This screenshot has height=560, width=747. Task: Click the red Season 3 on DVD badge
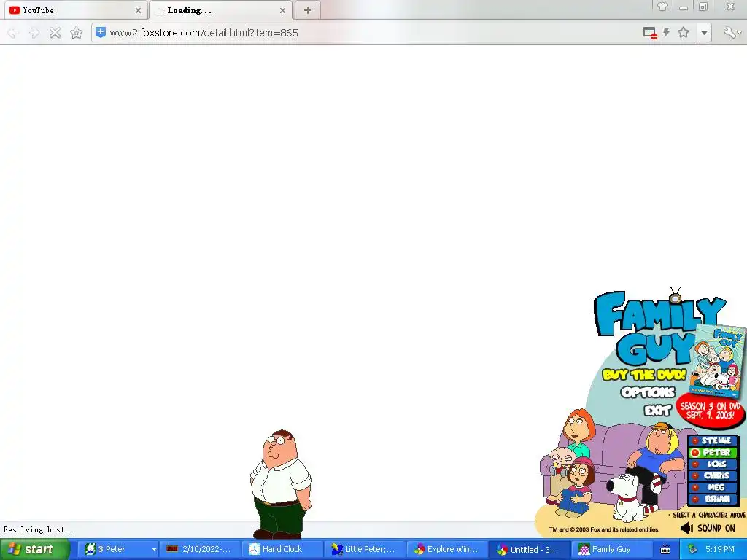(711, 411)
